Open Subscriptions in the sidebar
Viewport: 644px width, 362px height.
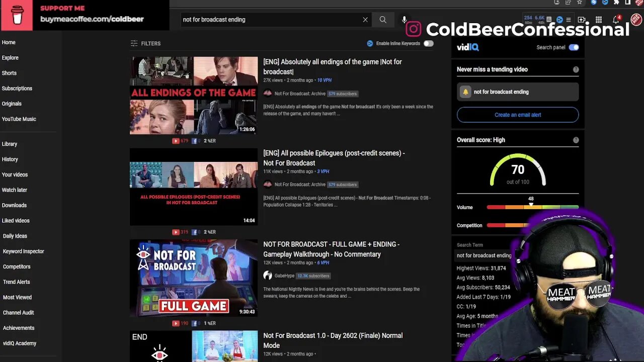17,88
